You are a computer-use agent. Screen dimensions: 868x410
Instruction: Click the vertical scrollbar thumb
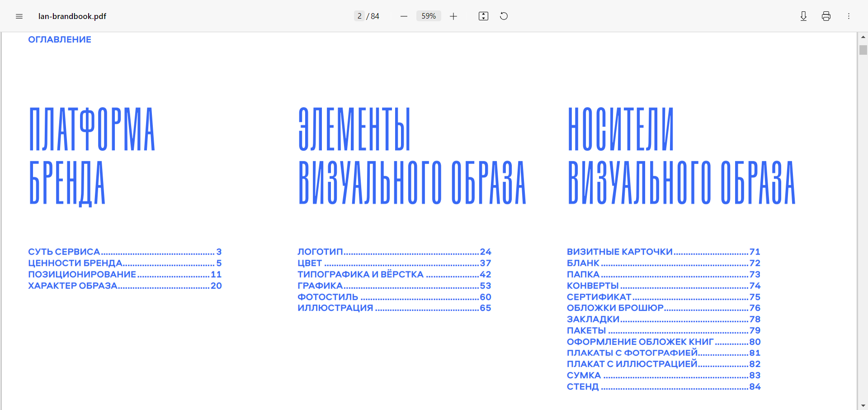click(x=863, y=50)
